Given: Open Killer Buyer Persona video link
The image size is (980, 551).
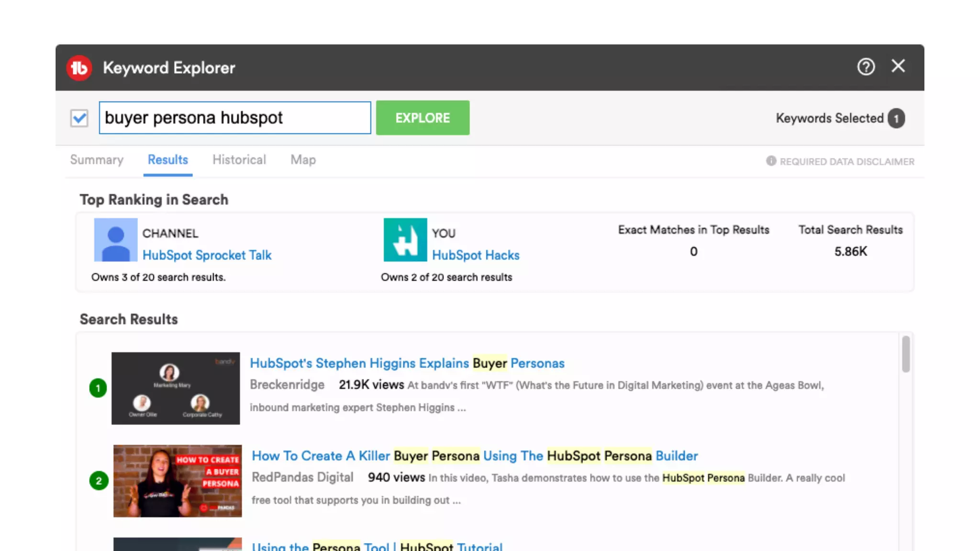Looking at the screenshot, I should click(474, 456).
